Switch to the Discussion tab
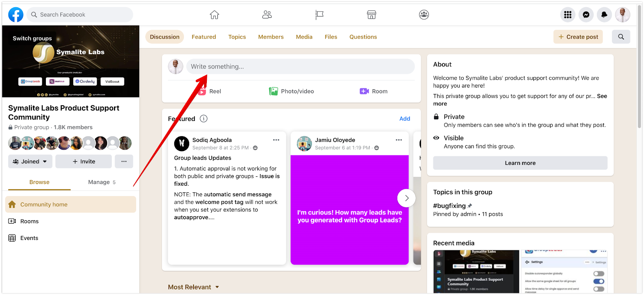Screen dimensions: 644x295 coord(165,37)
